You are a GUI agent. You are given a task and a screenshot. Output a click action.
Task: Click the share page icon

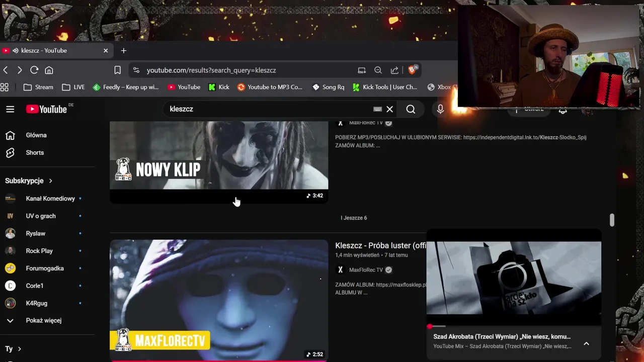(394, 70)
